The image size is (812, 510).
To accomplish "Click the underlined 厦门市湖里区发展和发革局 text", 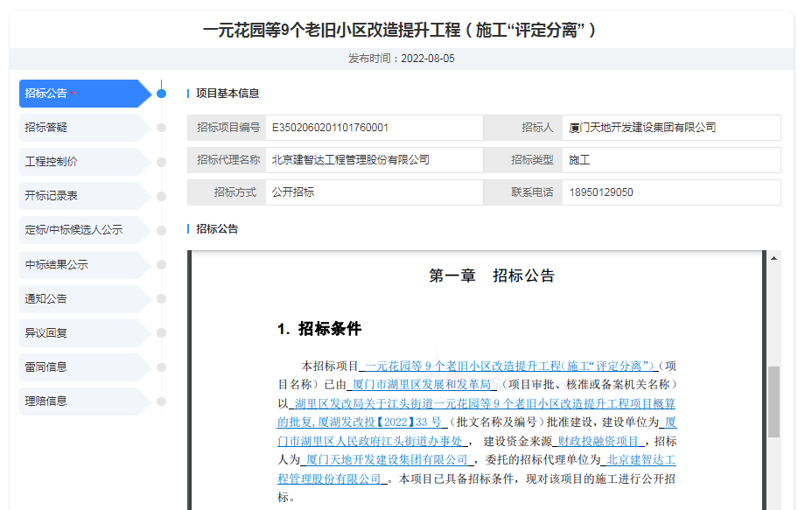I will coord(423,385).
